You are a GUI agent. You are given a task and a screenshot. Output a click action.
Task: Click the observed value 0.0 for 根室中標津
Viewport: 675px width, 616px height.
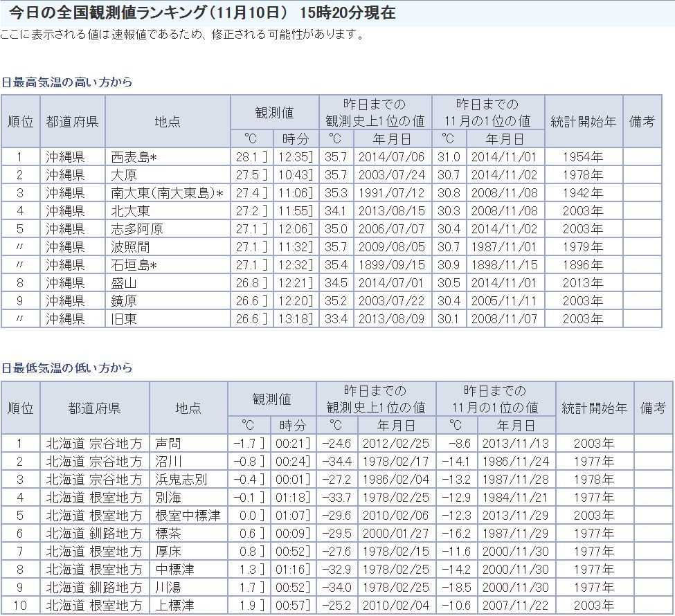pyautogui.click(x=248, y=516)
